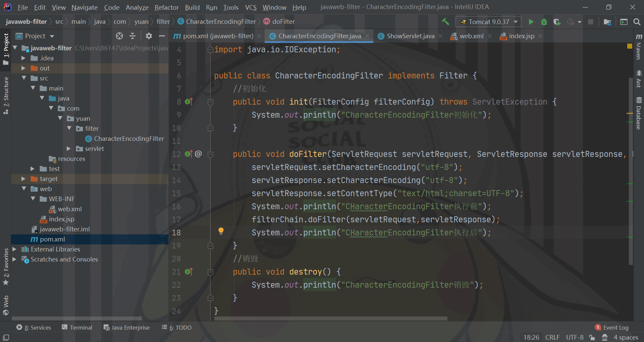The height and width of the screenshot is (342, 644).
Task: Expand the target folder
Action: point(23,179)
